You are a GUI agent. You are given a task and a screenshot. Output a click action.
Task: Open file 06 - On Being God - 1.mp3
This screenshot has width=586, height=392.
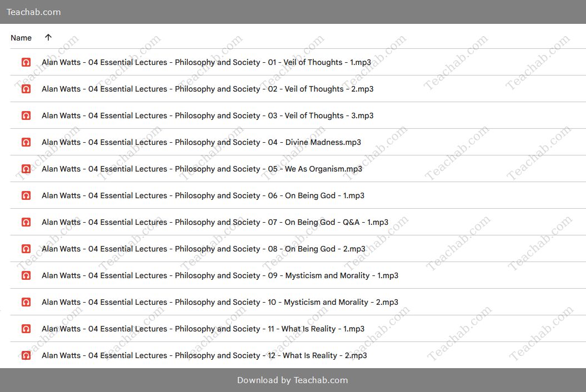203,195
